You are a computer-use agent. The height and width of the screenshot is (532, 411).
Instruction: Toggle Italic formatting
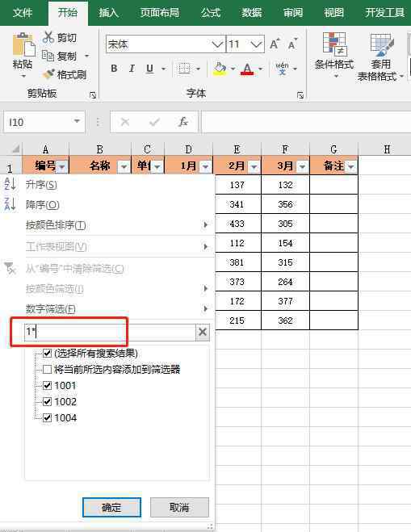click(132, 69)
